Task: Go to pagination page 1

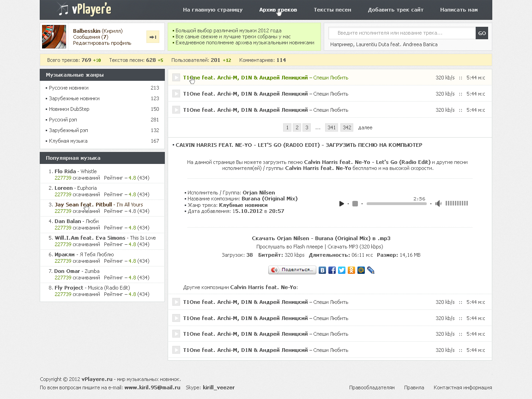Action: [x=287, y=127]
